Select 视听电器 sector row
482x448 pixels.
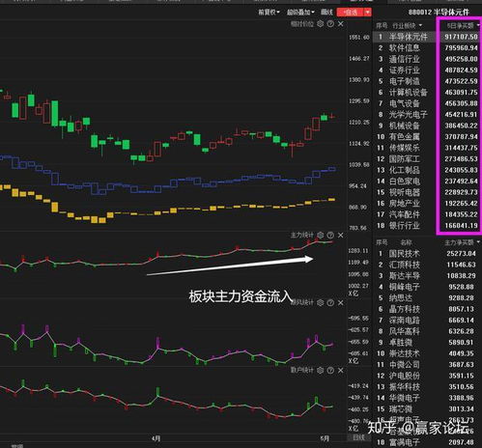click(427, 192)
